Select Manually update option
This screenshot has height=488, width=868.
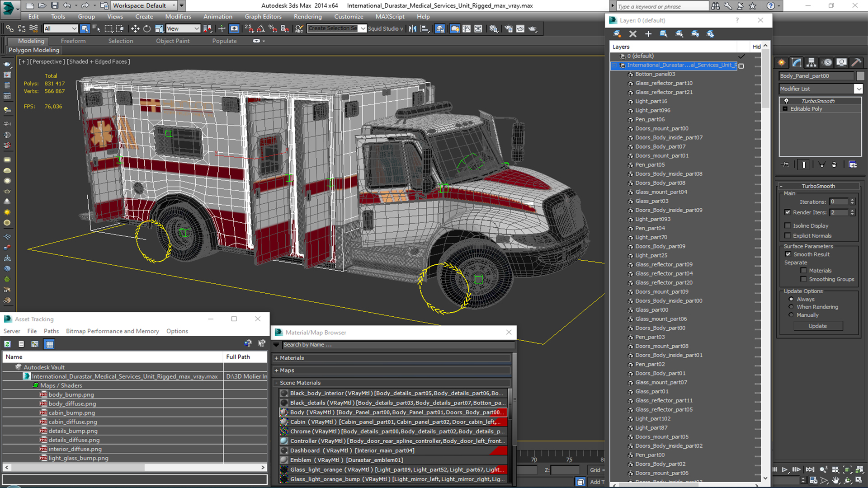(791, 315)
